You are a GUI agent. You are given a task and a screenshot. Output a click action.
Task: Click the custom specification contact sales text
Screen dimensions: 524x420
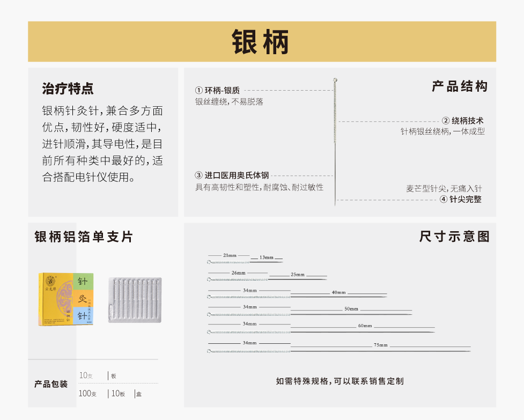click(x=340, y=381)
